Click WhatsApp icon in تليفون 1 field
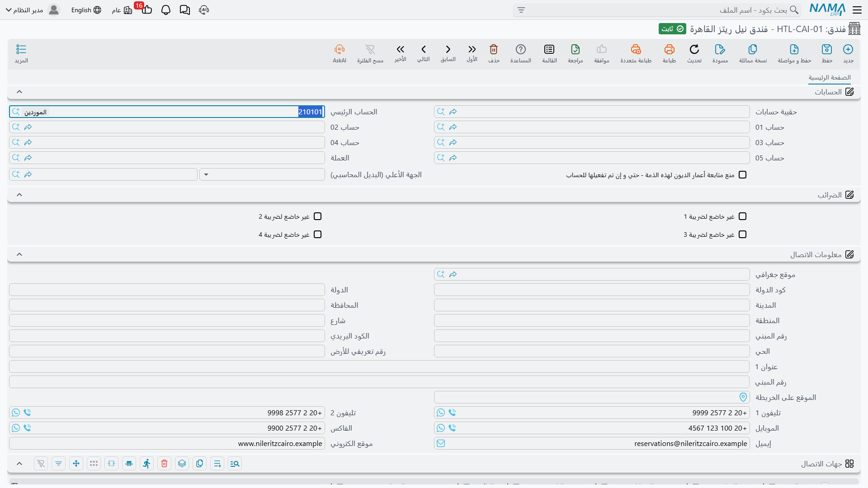 pos(441,413)
